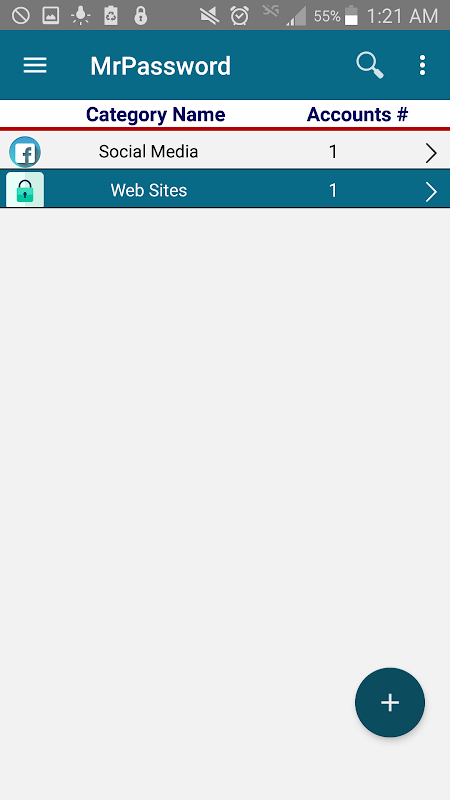Tap the picture notification icon

50,16
